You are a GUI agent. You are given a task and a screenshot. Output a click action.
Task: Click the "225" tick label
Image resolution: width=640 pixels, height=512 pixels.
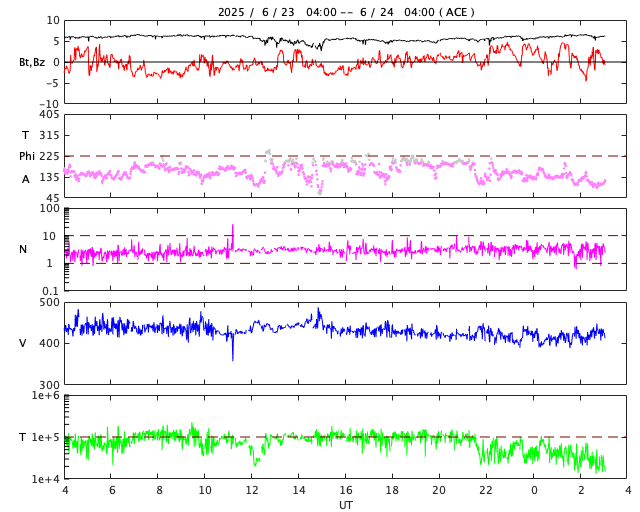point(49,156)
